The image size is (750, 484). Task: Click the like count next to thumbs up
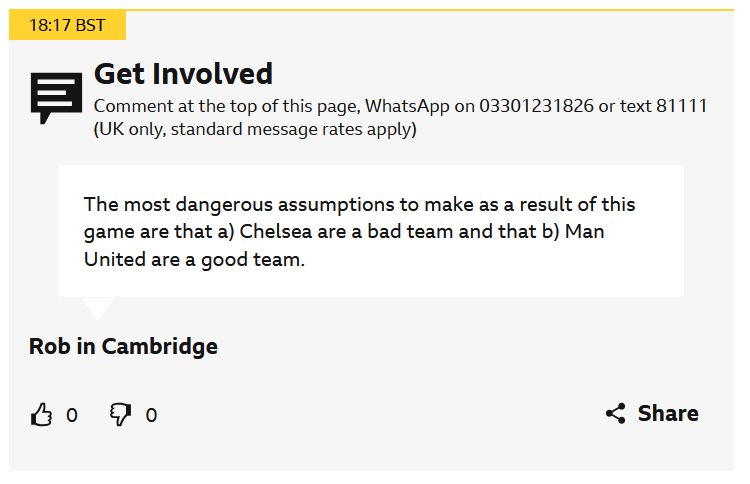coord(72,415)
